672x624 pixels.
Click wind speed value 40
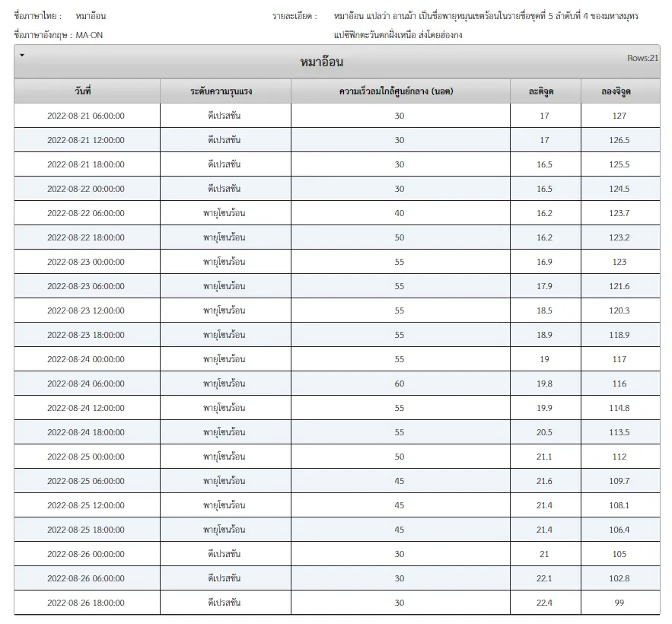pyautogui.click(x=400, y=213)
